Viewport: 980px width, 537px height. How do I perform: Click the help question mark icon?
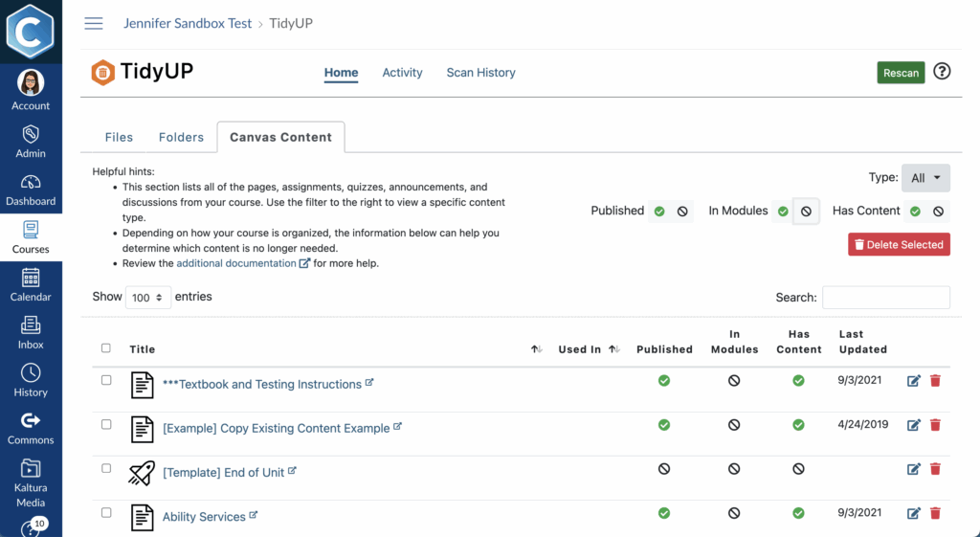942,72
